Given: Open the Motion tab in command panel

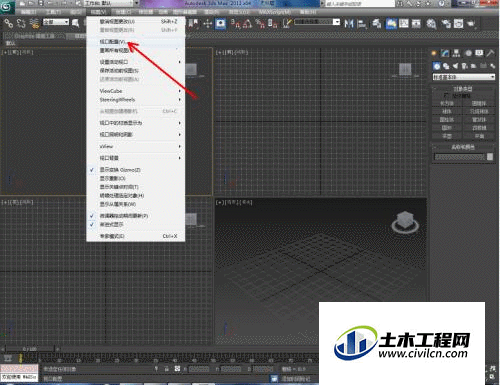Looking at the screenshot, I should 468,53.
